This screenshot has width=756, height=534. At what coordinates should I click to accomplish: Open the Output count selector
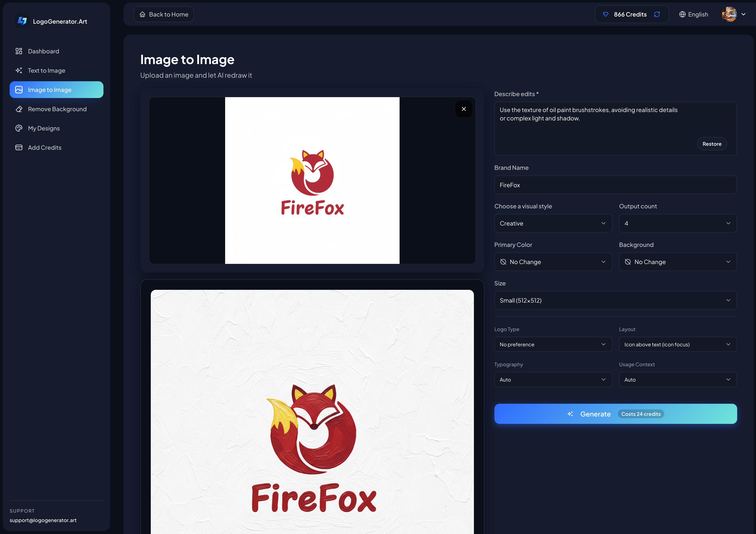point(677,223)
